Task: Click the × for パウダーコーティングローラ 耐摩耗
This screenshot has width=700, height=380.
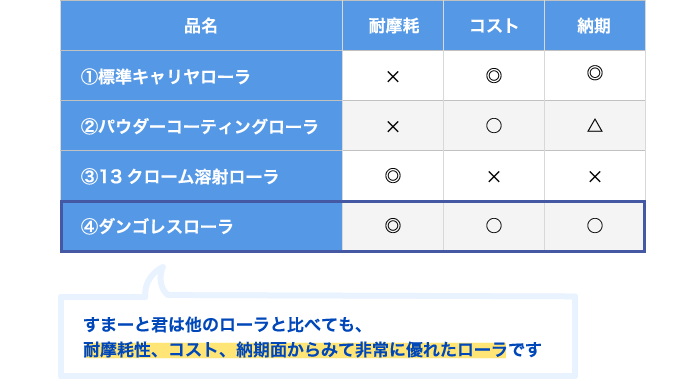Action: 393,127
